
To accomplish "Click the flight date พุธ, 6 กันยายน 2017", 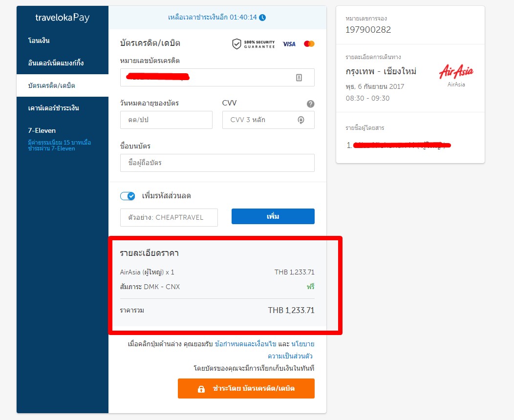I will [x=375, y=86].
